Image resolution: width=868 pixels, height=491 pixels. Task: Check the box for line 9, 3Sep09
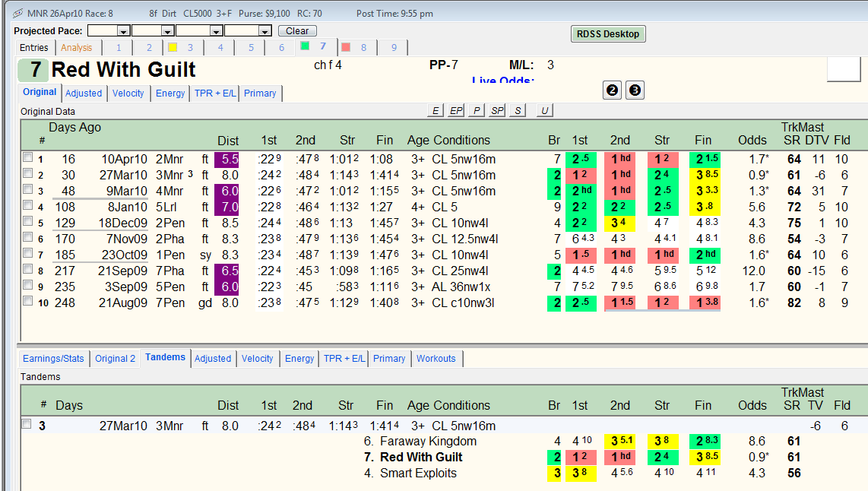click(27, 285)
